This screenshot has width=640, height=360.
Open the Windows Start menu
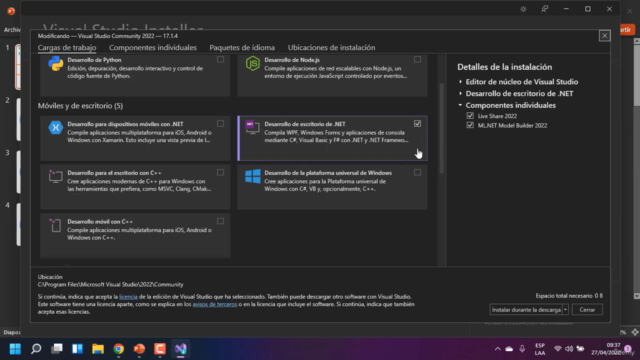click(x=15, y=349)
